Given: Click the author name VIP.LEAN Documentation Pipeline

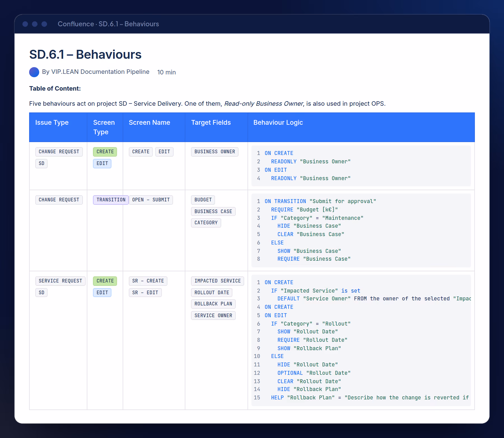Looking at the screenshot, I should pyautogui.click(x=100, y=72).
